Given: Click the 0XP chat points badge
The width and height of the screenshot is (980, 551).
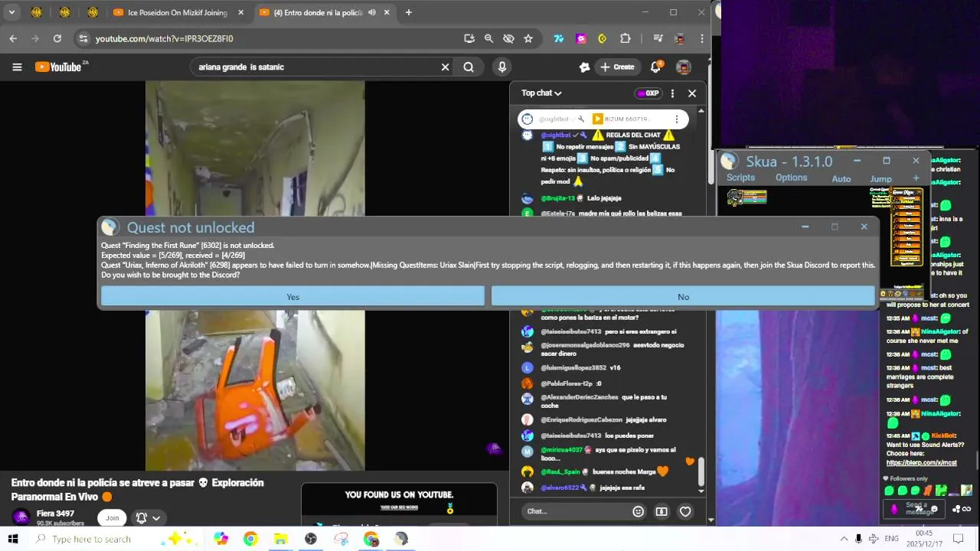Looking at the screenshot, I should tap(648, 93).
